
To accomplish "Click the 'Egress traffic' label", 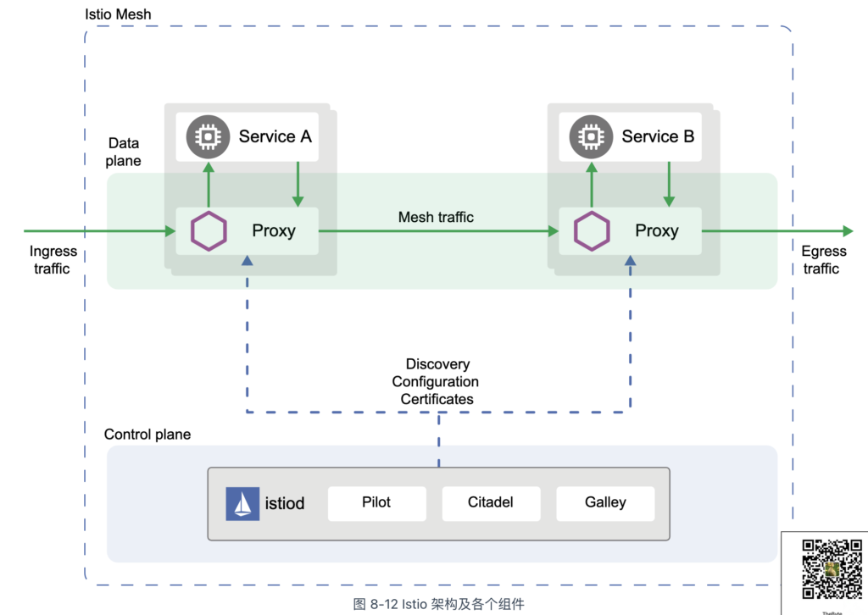I will 824,260.
